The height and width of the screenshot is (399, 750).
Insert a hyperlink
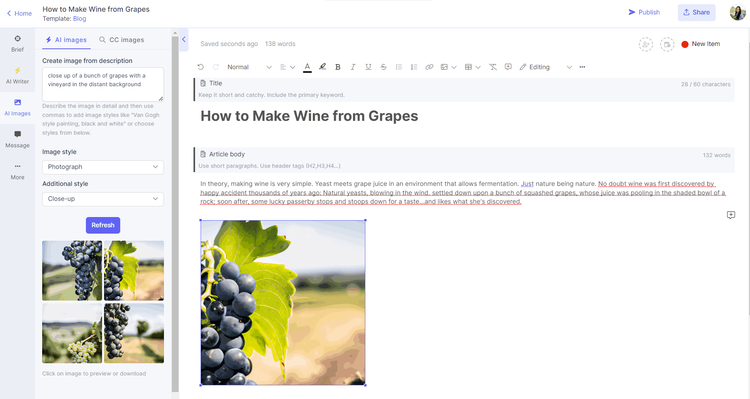click(429, 67)
